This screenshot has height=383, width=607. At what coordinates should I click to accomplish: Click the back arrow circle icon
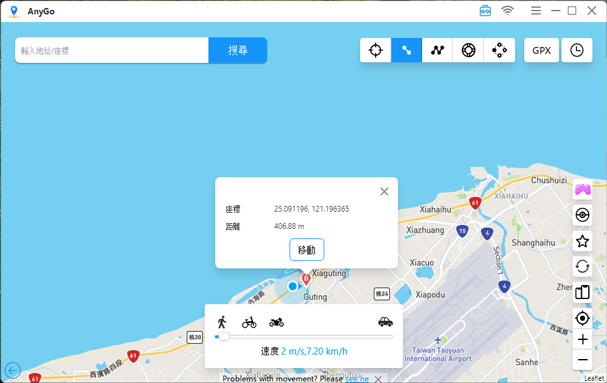click(12, 371)
